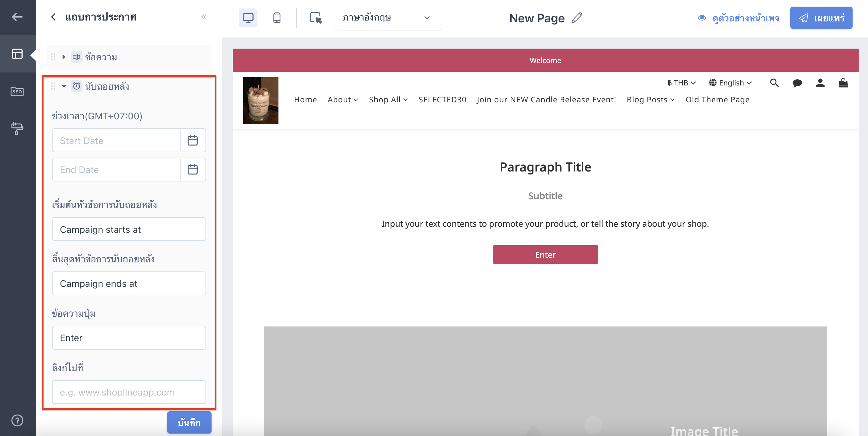Click the Campaign ends at field
The height and width of the screenshot is (436, 868).
pyautogui.click(x=129, y=283)
